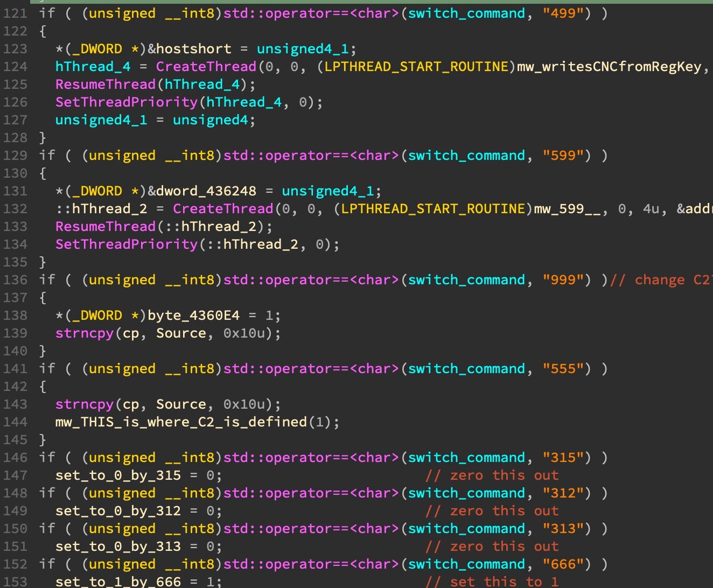The height and width of the screenshot is (588, 713).
Task: Click switch_command on line 141
Action: click(x=466, y=369)
